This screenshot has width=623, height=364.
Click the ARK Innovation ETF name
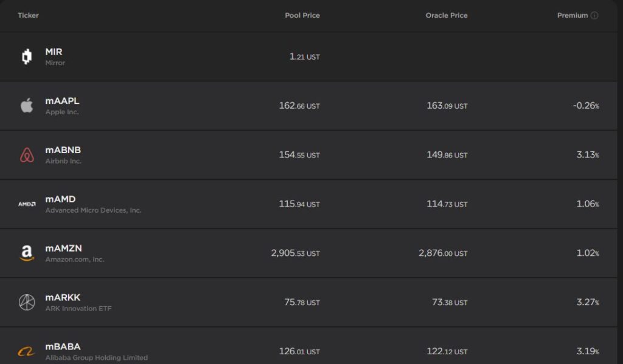click(78, 309)
